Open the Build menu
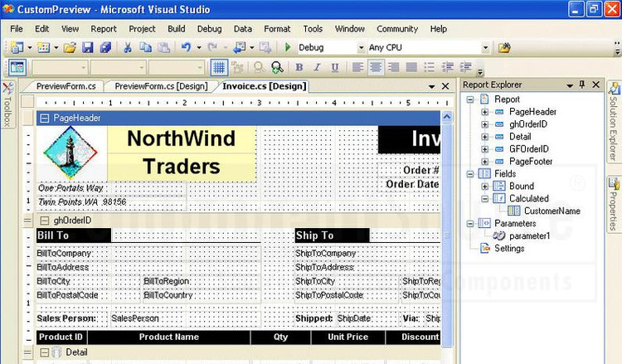The height and width of the screenshot is (364, 622). 176,28
